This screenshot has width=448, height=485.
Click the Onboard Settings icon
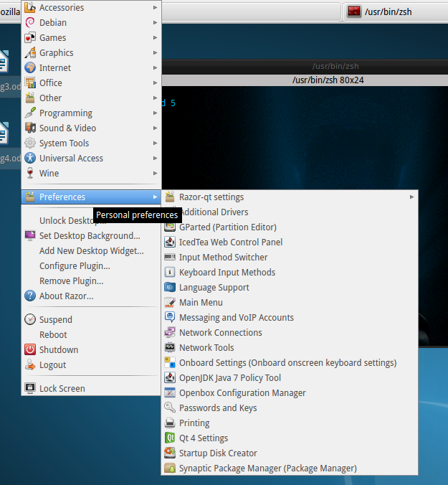pyautogui.click(x=170, y=362)
